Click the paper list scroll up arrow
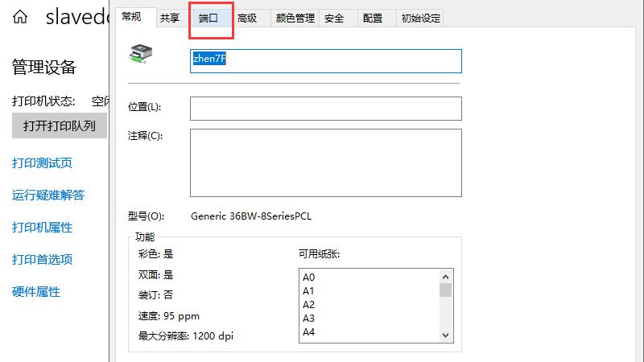The height and width of the screenshot is (362, 644). coord(445,275)
